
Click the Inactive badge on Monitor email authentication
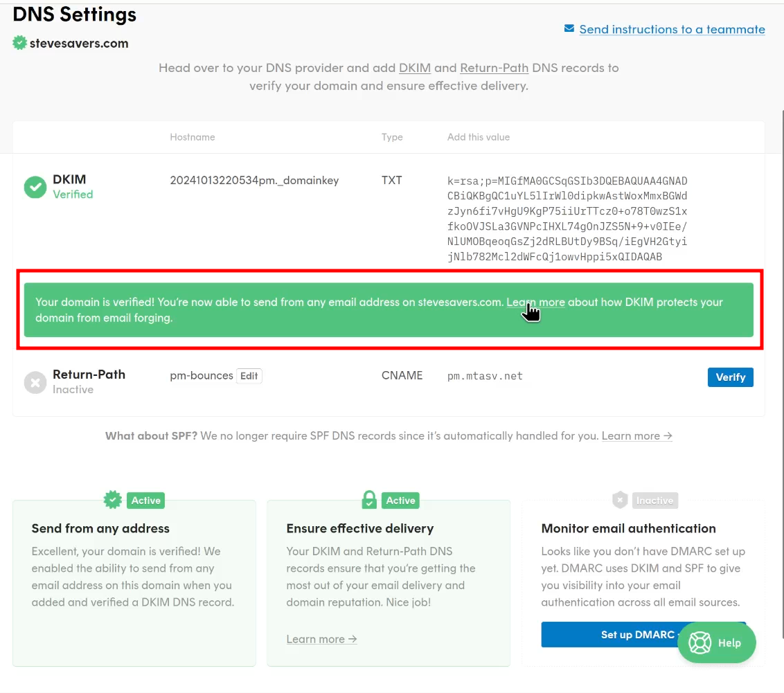point(655,500)
